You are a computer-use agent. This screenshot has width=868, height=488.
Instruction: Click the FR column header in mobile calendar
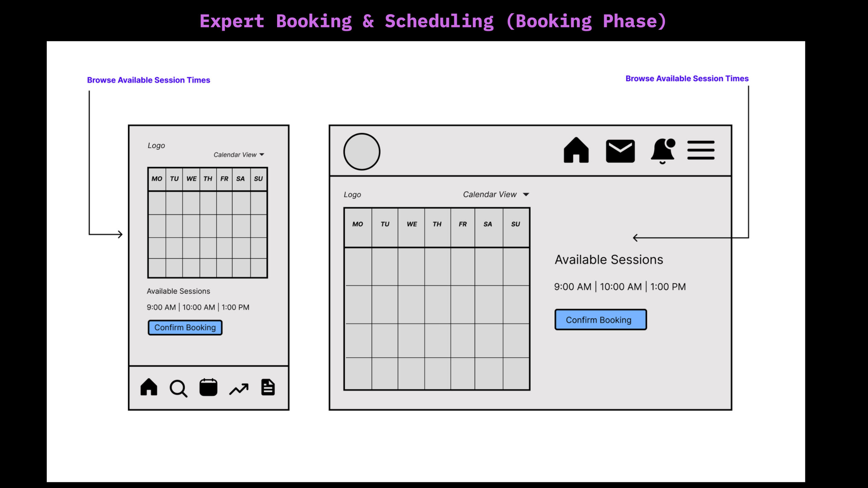224,179
